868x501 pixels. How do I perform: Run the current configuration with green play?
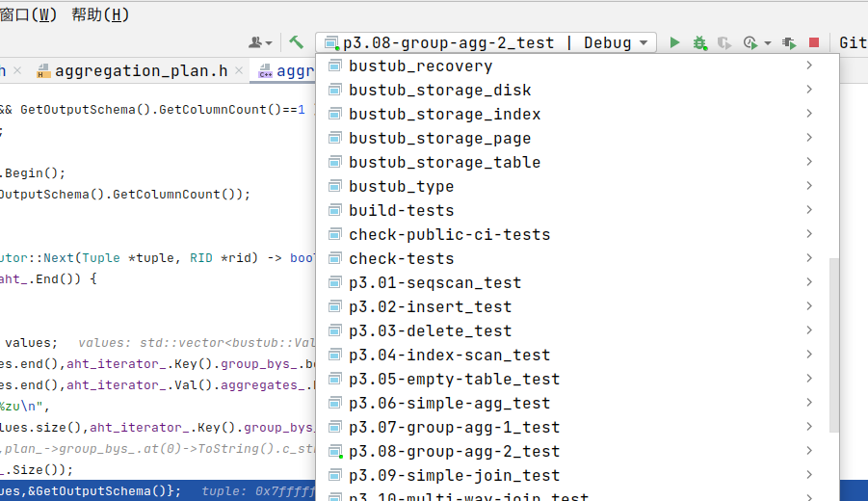[674, 42]
